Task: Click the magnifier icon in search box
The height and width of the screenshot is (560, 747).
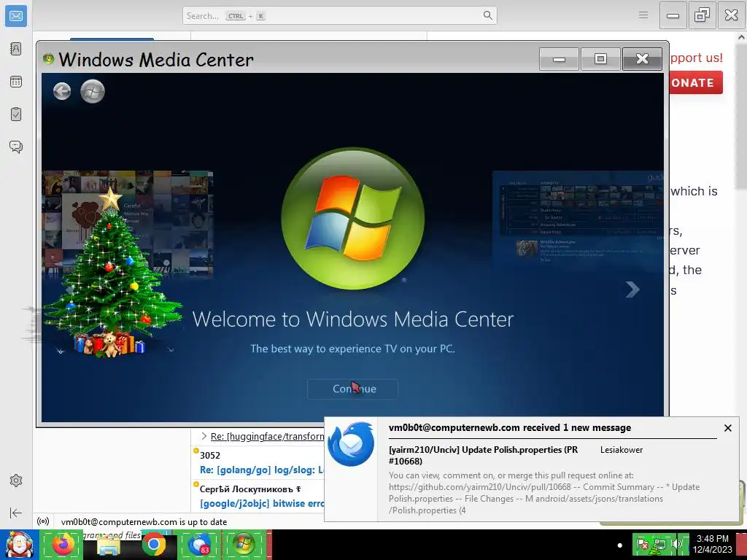Action: (487, 16)
